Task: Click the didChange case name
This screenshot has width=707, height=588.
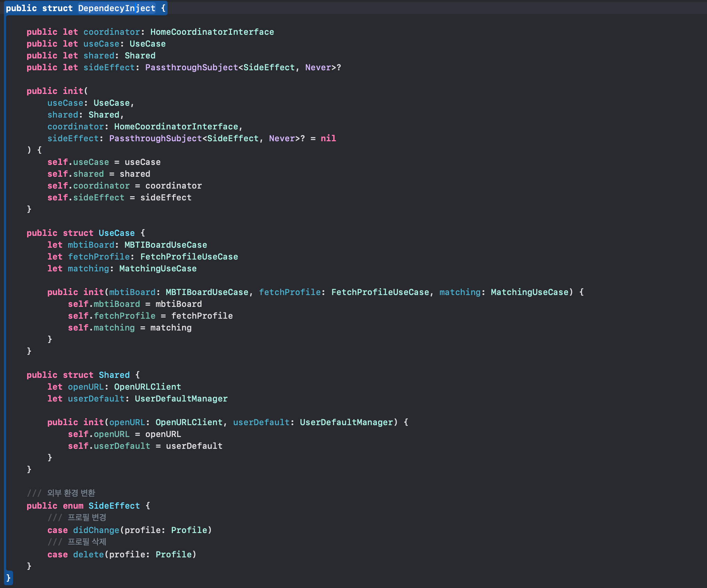Action: pos(96,530)
